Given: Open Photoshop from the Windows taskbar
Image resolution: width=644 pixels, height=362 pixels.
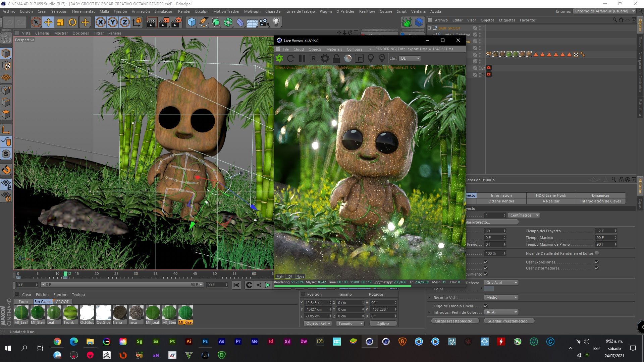Looking at the screenshot, I should pyautogui.click(x=205, y=342).
